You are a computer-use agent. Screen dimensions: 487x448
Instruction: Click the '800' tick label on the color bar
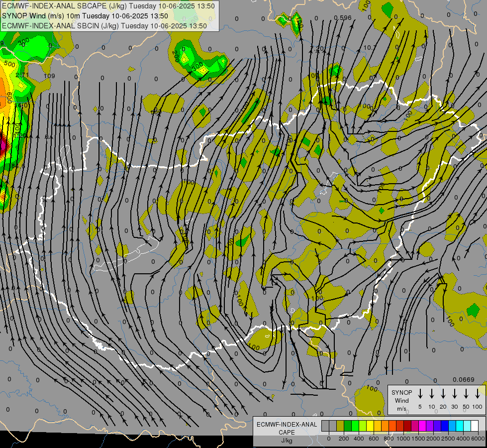tap(389, 439)
